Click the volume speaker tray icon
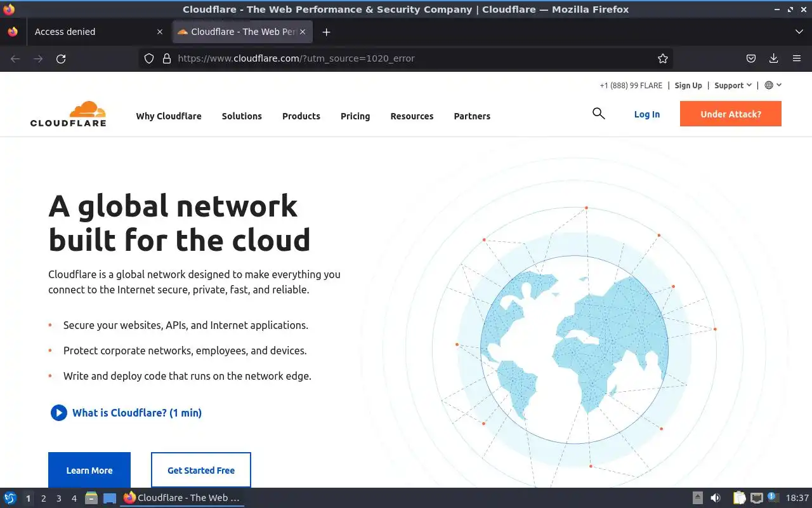Screen dimensions: 812x508 click(716, 498)
